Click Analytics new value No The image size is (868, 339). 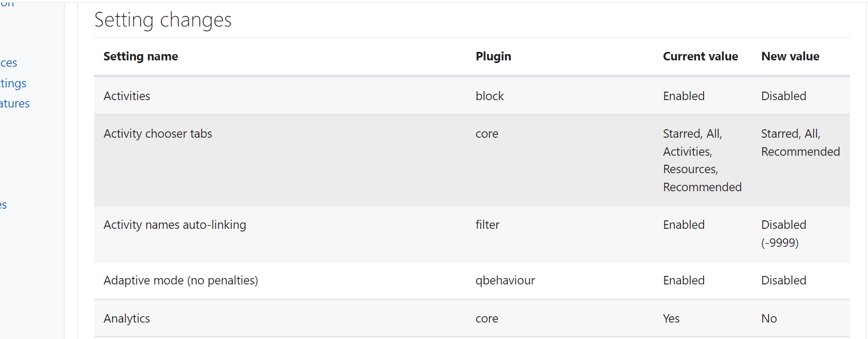pos(769,318)
